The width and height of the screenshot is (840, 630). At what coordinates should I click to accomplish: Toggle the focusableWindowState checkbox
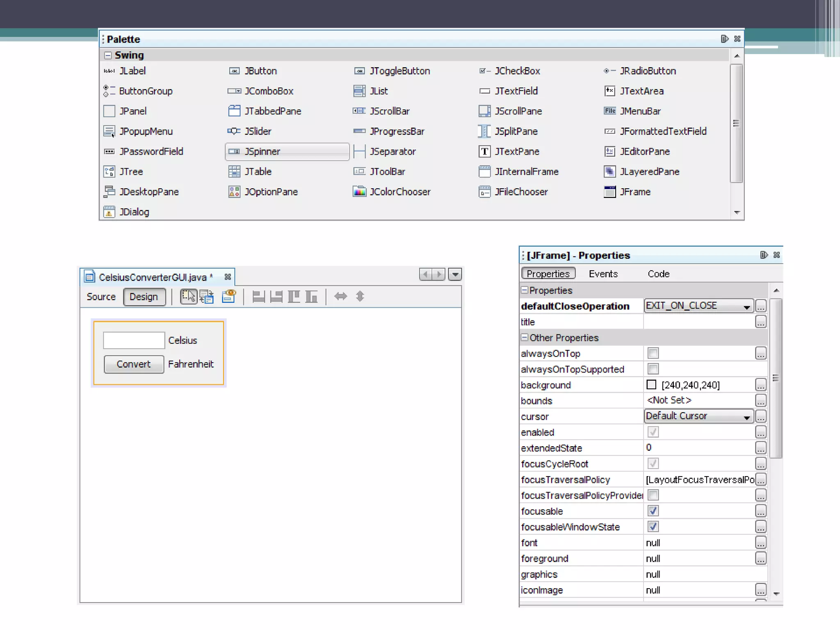click(x=653, y=527)
